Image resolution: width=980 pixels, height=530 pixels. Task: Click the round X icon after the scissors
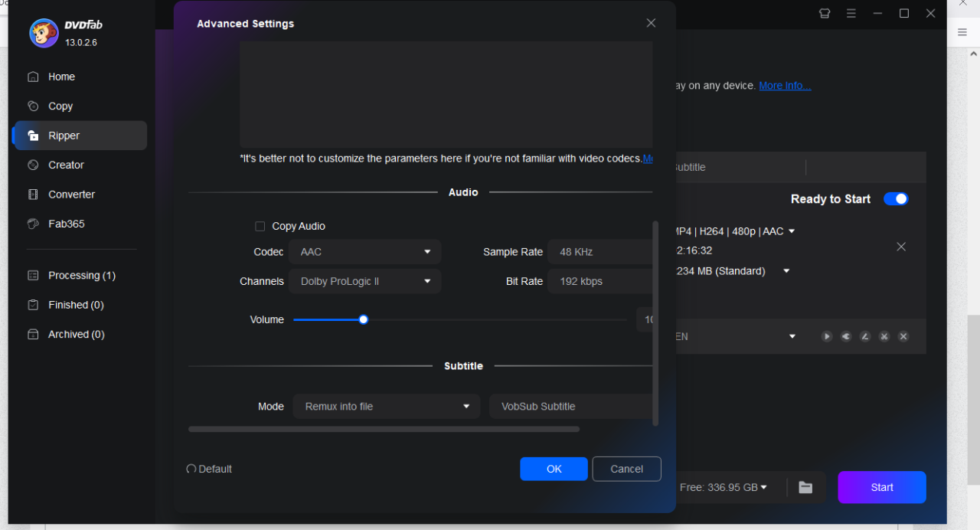click(903, 336)
